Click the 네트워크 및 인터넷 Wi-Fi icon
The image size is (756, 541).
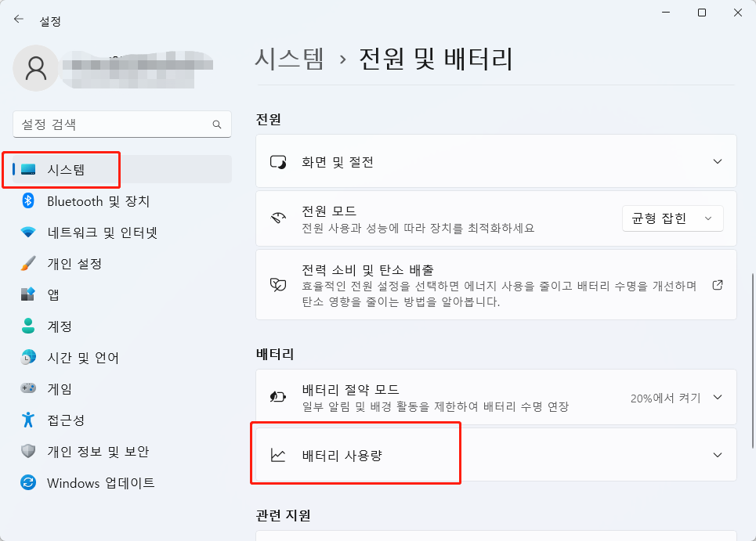[28, 233]
